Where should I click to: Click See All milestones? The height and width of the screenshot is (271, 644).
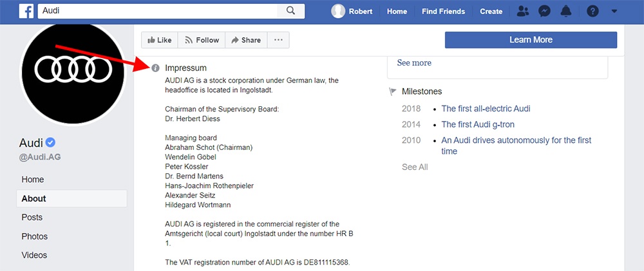tap(415, 167)
